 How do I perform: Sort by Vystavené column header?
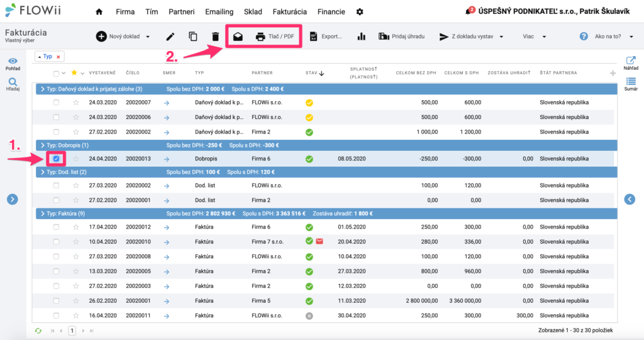click(103, 73)
